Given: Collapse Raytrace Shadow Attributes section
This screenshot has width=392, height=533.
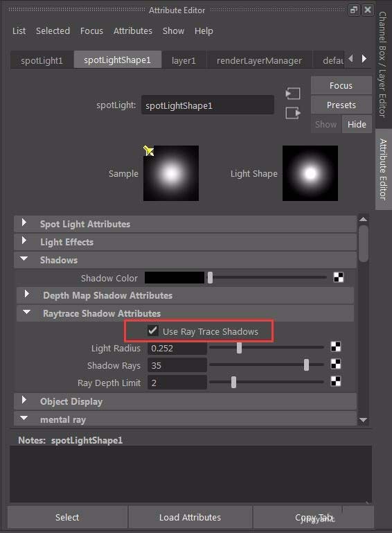Looking at the screenshot, I should tap(27, 312).
